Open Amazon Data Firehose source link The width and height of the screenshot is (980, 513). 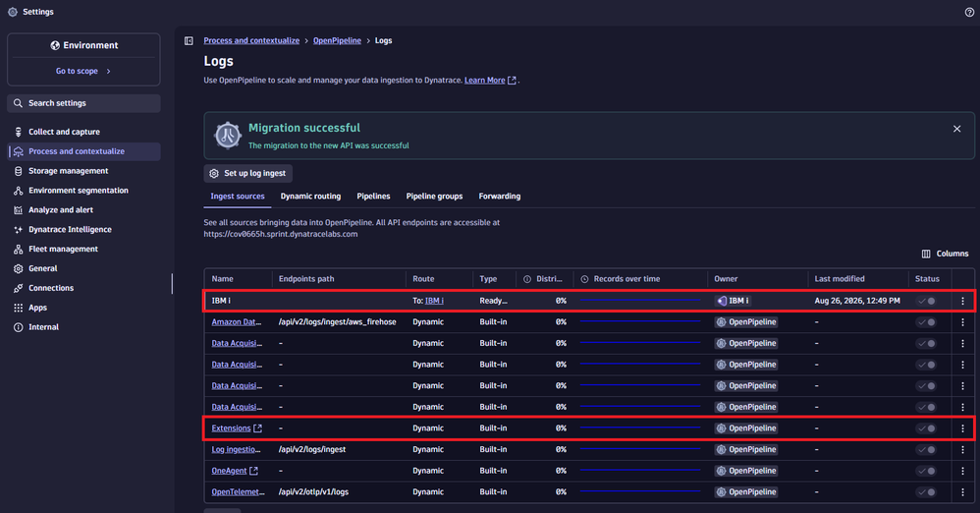pyautogui.click(x=237, y=322)
